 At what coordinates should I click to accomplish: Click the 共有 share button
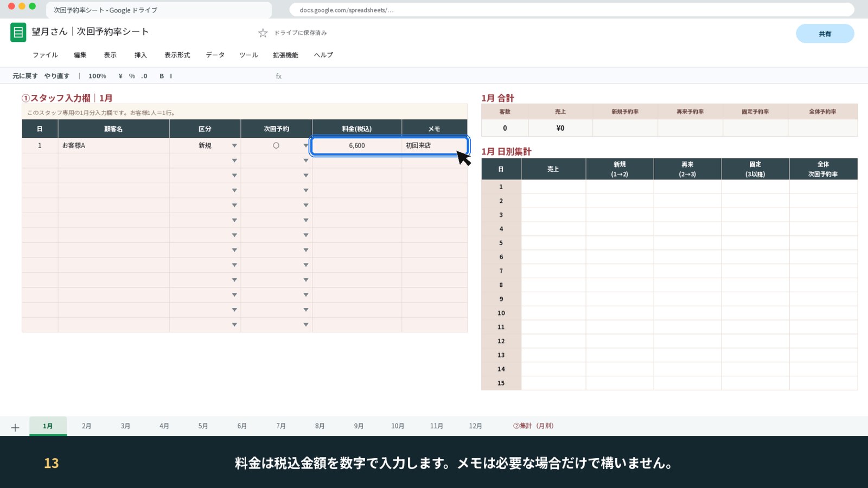point(825,34)
